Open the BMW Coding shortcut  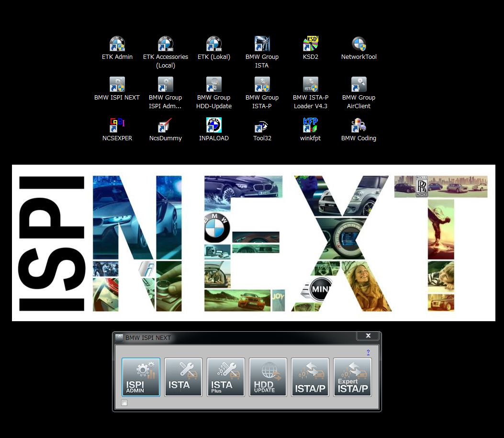358,130
